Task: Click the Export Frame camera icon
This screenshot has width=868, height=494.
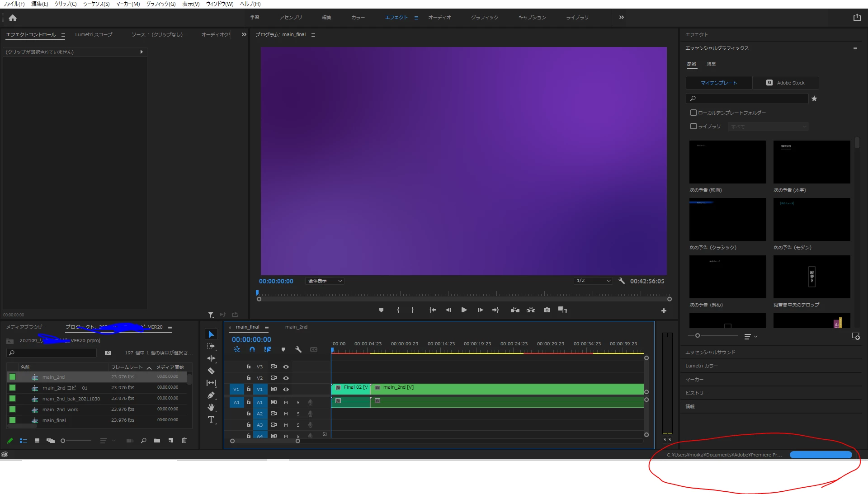Action: [547, 310]
